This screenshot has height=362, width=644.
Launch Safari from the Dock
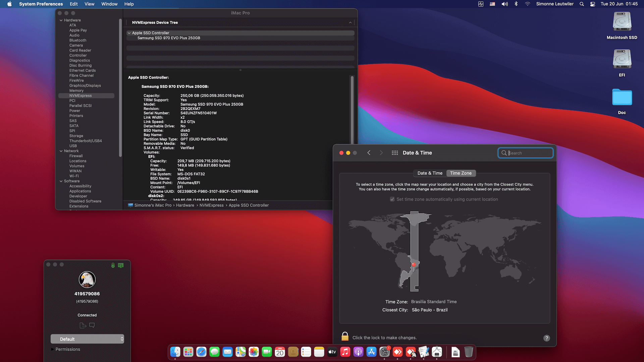coord(201,352)
